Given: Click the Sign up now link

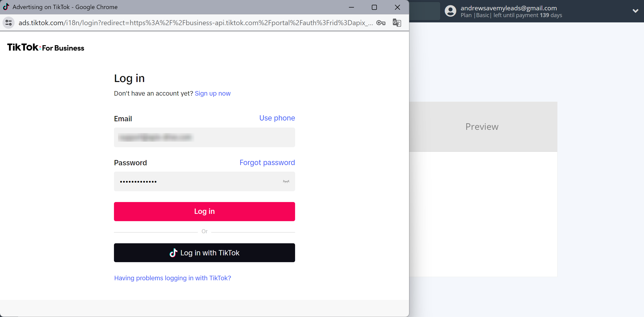Looking at the screenshot, I should pos(213,93).
